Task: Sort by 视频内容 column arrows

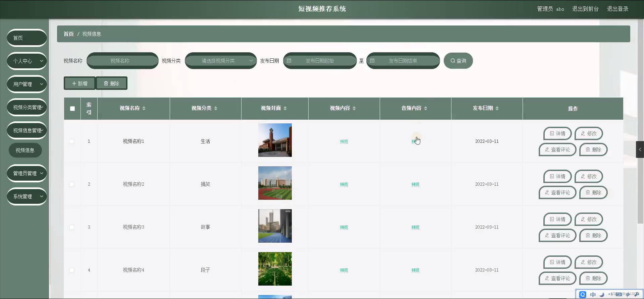Action: (x=354, y=108)
